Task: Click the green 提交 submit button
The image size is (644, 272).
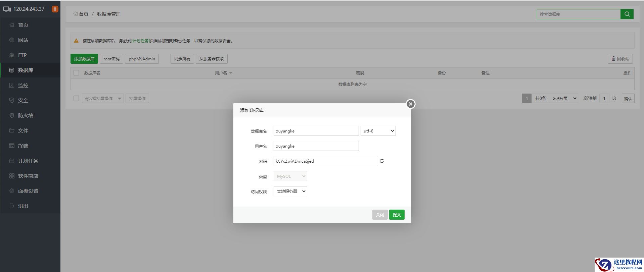Action: point(397,215)
